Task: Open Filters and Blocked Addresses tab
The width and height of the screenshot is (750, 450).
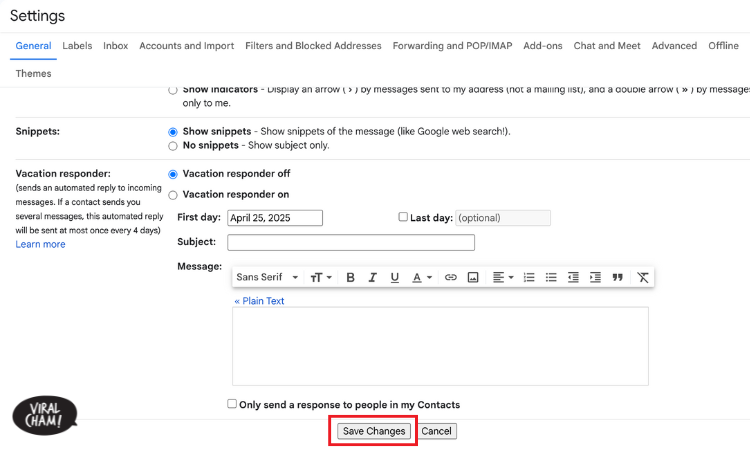Action: tap(313, 46)
